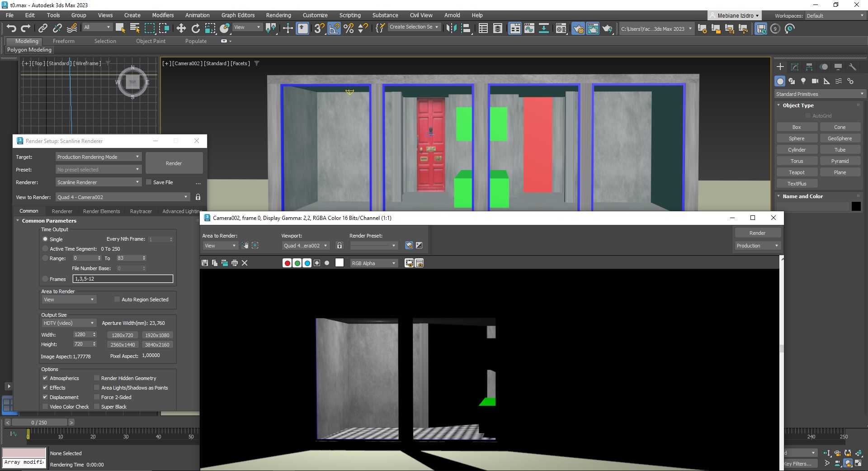Lock the View to Render setting
868x471 pixels.
point(198,197)
